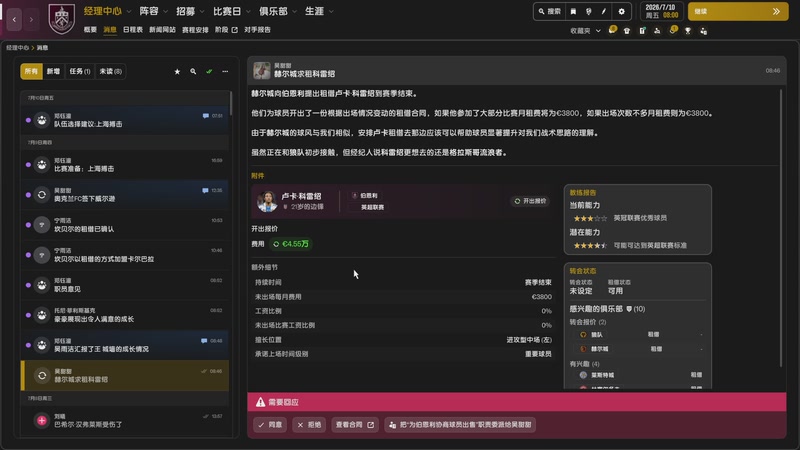
Task: Open the 阶段 external link tab
Action: [226, 30]
